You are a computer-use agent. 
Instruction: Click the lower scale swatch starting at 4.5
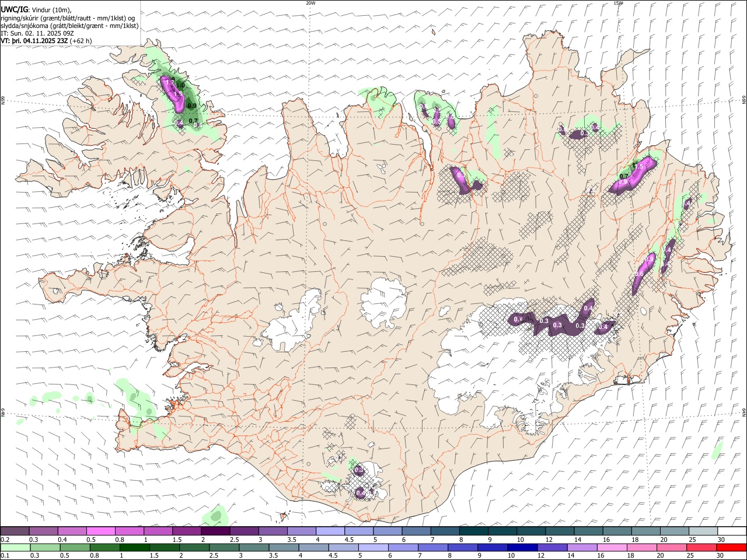[x=344, y=547]
